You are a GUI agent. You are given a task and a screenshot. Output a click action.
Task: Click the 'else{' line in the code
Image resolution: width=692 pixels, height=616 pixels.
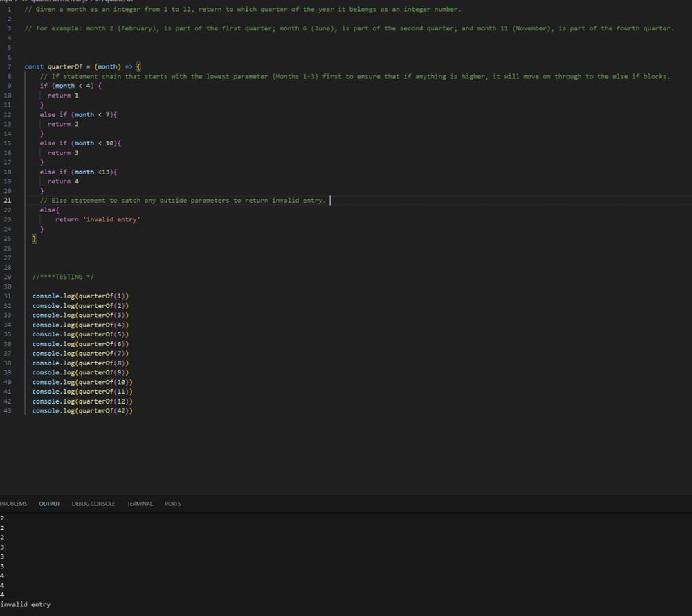point(49,210)
